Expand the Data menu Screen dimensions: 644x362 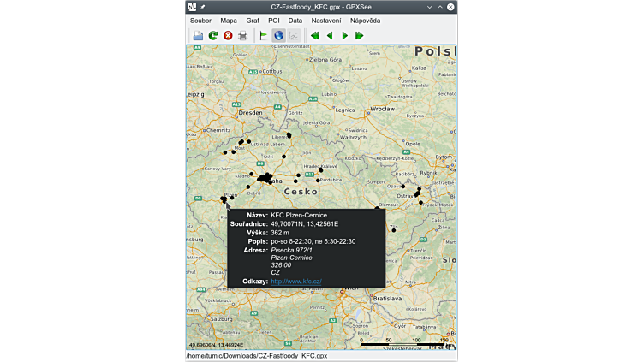pyautogui.click(x=295, y=20)
